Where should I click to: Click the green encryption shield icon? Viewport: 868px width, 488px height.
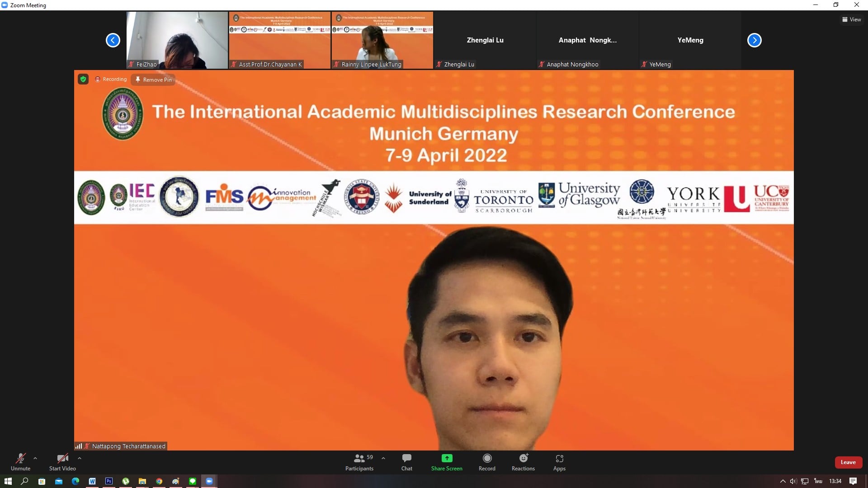click(x=83, y=79)
